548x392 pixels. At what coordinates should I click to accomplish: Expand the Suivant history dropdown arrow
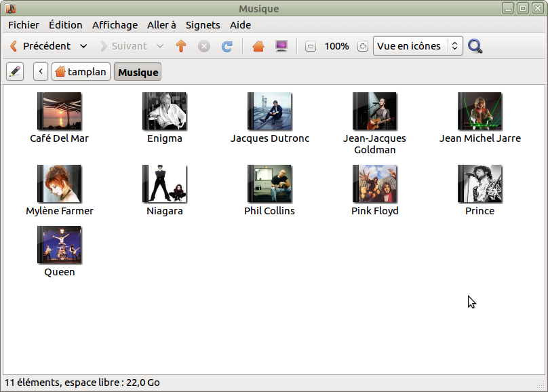coord(160,46)
